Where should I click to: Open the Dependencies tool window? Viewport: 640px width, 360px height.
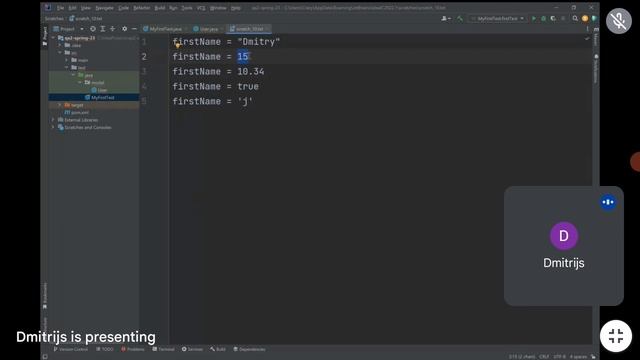point(249,349)
